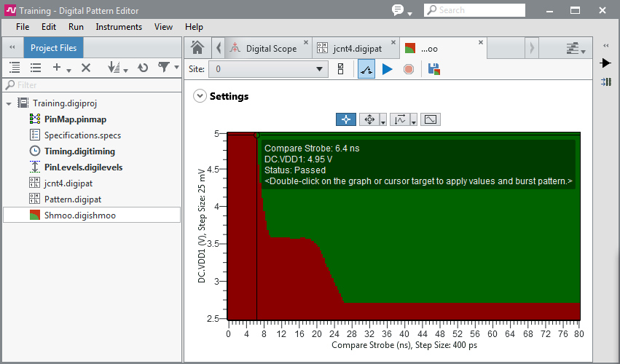
Task: Click the black arrow right-sidebar icon
Action: [x=605, y=63]
